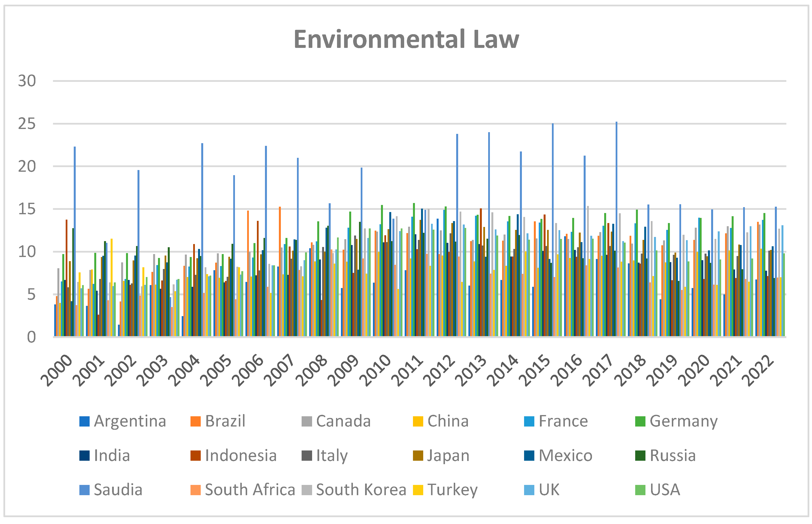The height and width of the screenshot is (524, 812).
Task: Click the 2015 year axis label
Action: 535,370
